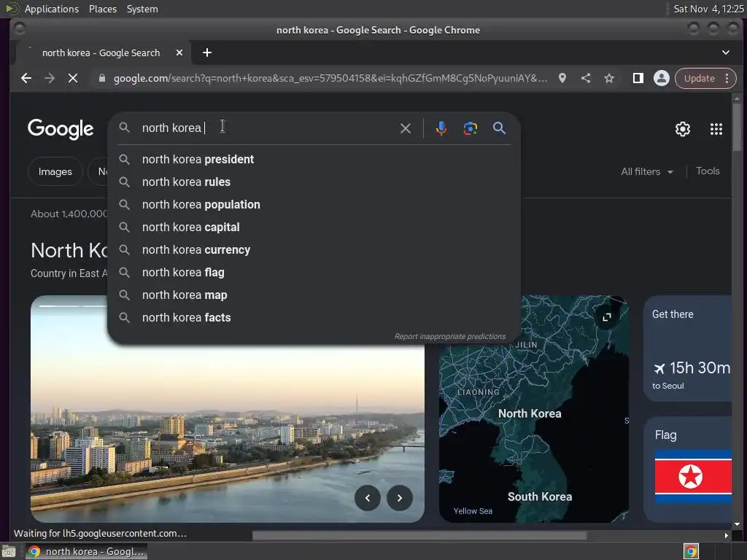Expand the tab search dropdown arrow
Image resolution: width=747 pixels, height=560 pixels.
click(726, 52)
